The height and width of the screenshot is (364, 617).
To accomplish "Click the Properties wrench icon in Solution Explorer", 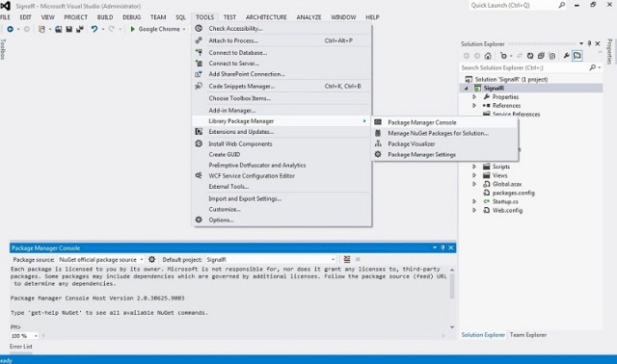I will [x=566, y=56].
